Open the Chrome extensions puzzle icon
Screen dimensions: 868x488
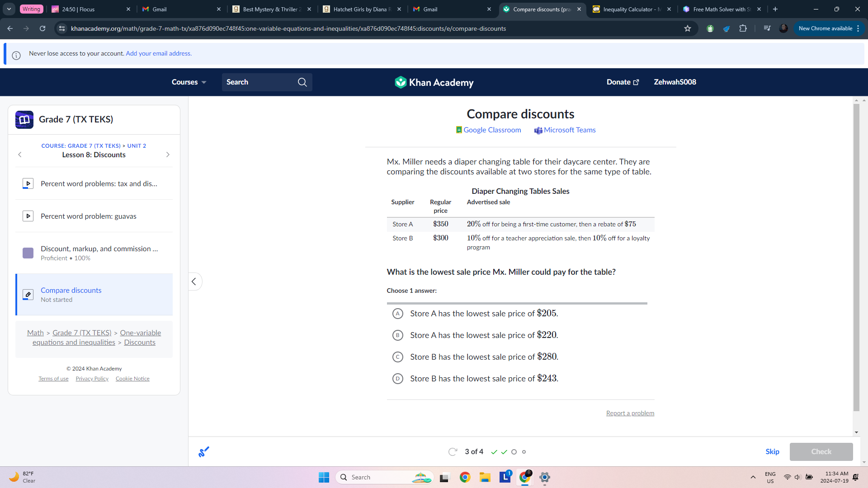coord(743,28)
